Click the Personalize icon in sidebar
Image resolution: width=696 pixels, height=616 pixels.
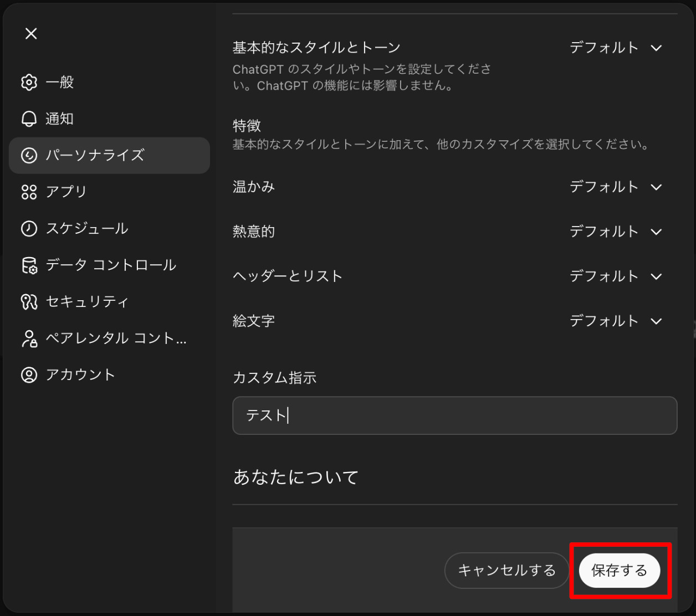pyautogui.click(x=29, y=156)
